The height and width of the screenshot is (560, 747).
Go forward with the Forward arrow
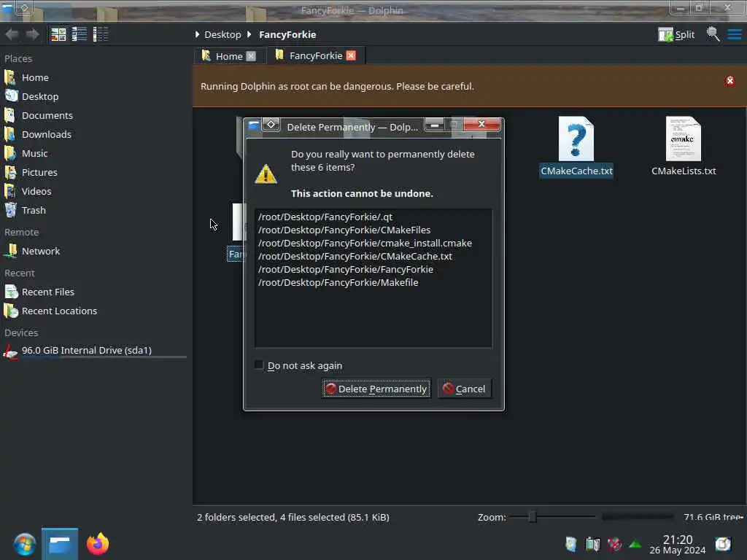tap(32, 34)
